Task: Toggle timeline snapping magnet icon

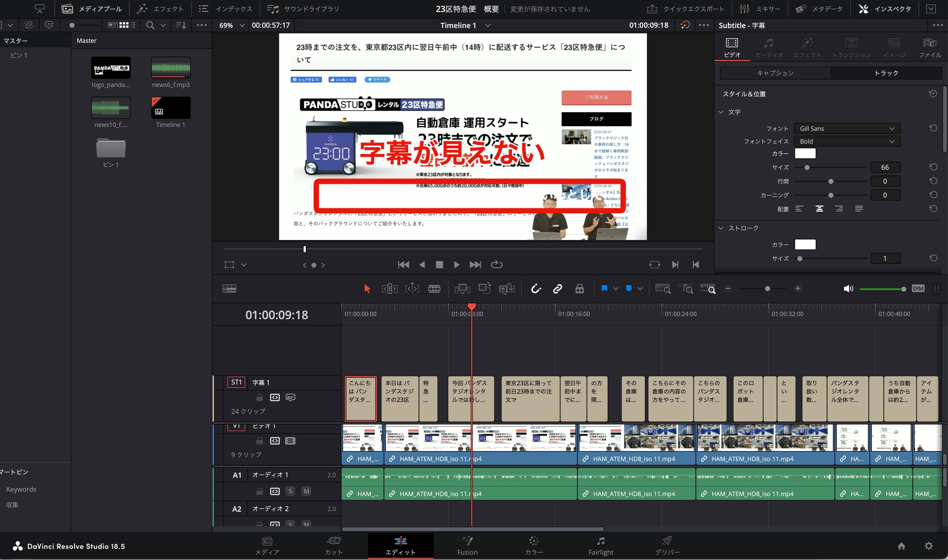Action: [536, 289]
